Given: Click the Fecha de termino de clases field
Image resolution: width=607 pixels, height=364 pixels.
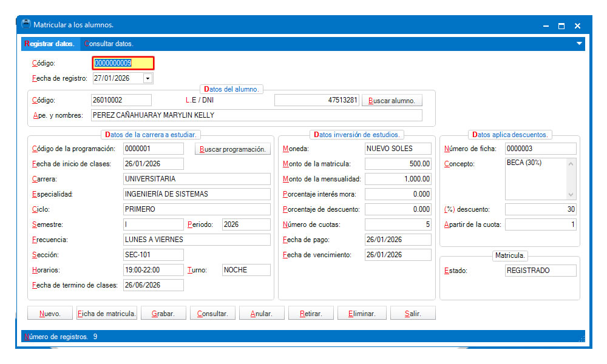Looking at the screenshot, I should click(154, 285).
